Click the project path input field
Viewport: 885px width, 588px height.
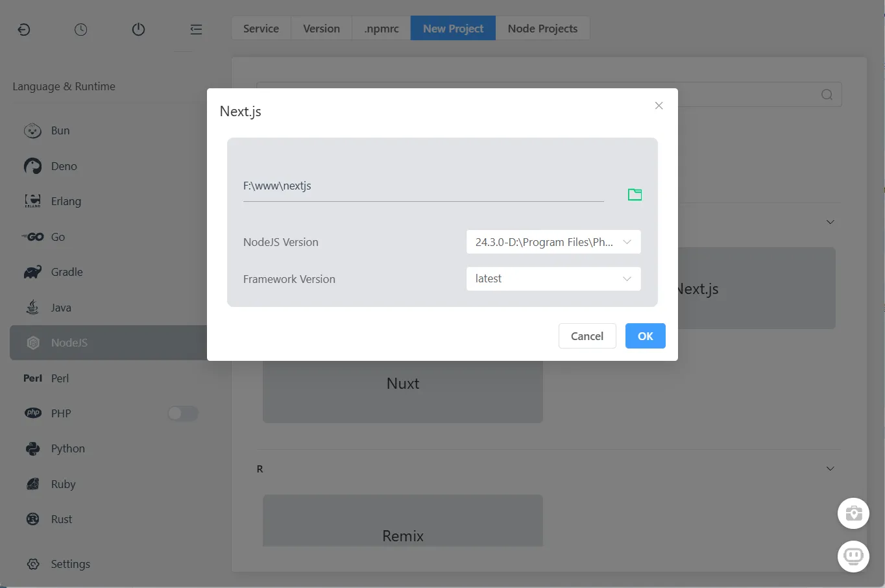pyautogui.click(x=422, y=186)
